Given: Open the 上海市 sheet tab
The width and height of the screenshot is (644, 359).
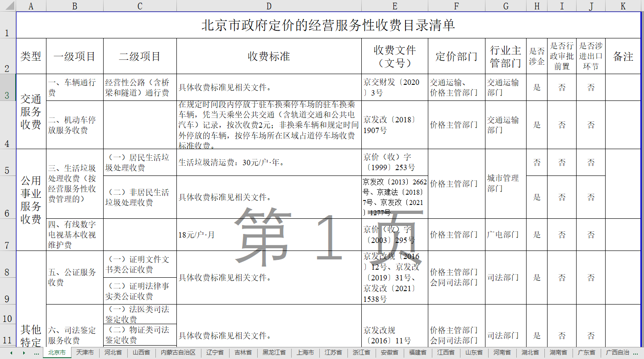Looking at the screenshot, I should (305, 353).
